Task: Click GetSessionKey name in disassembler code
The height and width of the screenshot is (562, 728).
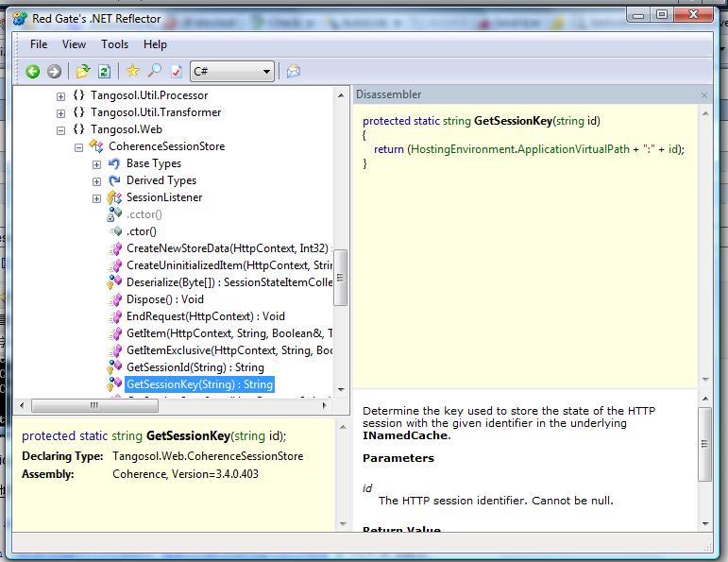Action: (x=513, y=121)
